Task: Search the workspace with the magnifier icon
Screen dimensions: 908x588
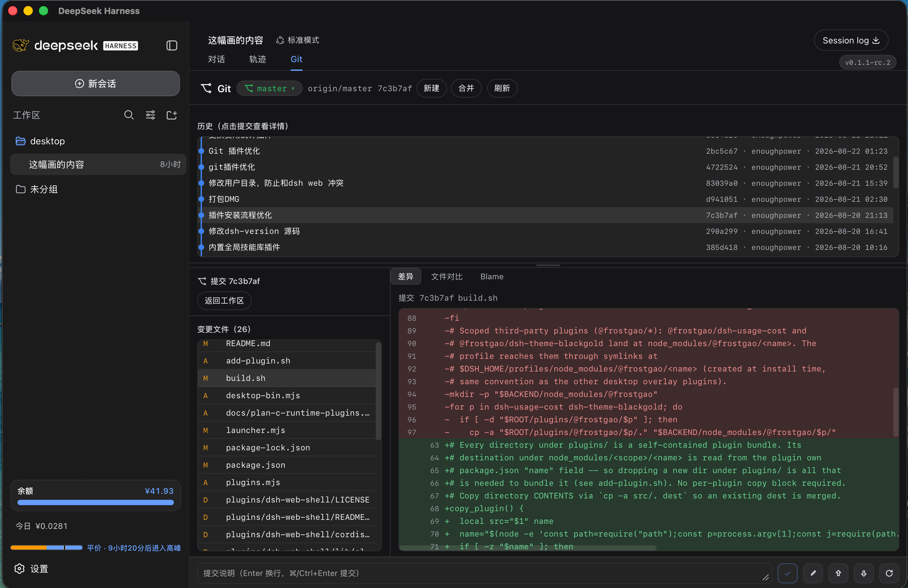Action: [129, 115]
